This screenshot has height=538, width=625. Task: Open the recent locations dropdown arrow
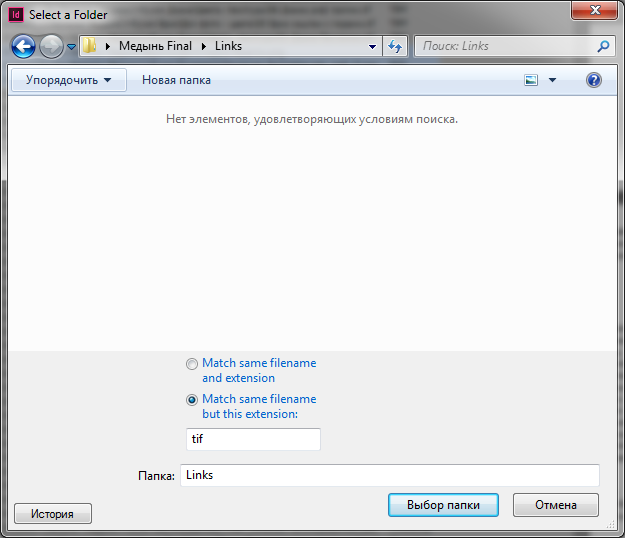click(71, 47)
